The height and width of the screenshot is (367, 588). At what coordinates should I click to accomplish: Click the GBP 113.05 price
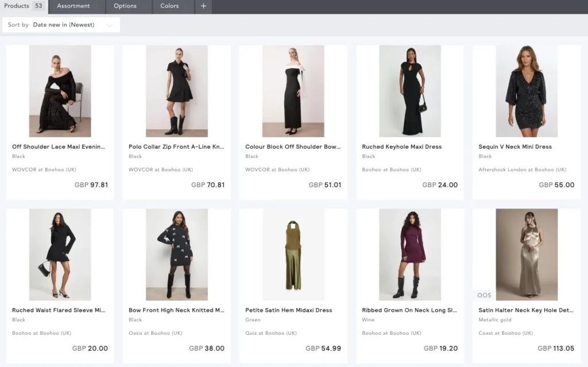pos(555,348)
